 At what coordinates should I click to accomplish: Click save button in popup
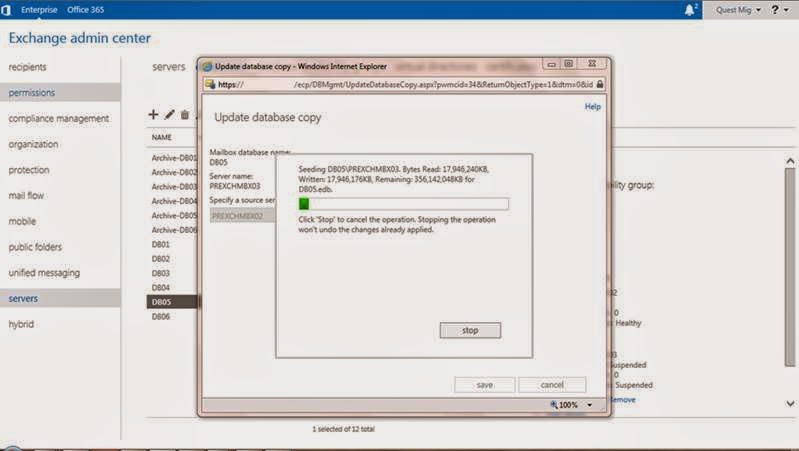(485, 385)
